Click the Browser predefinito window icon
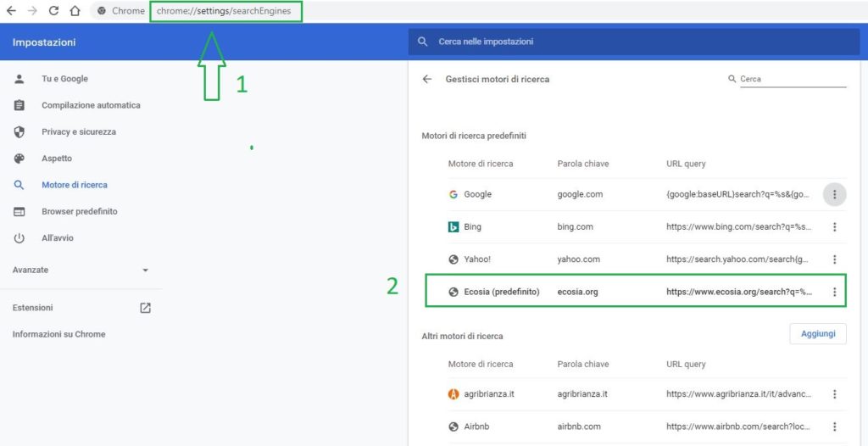 [19, 212]
